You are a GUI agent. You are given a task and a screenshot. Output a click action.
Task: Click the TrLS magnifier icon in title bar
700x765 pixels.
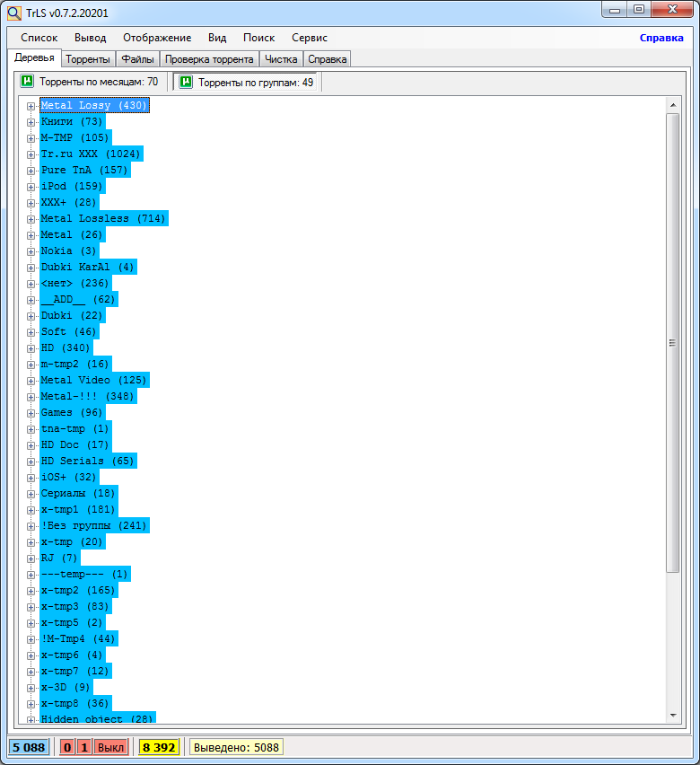coord(14,13)
